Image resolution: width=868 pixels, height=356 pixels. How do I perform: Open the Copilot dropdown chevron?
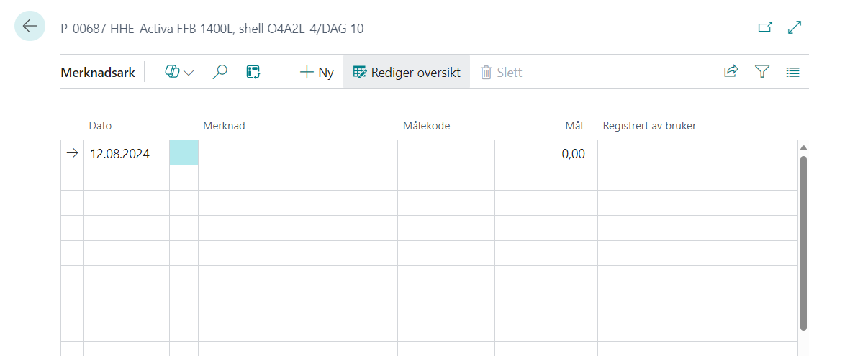189,73
